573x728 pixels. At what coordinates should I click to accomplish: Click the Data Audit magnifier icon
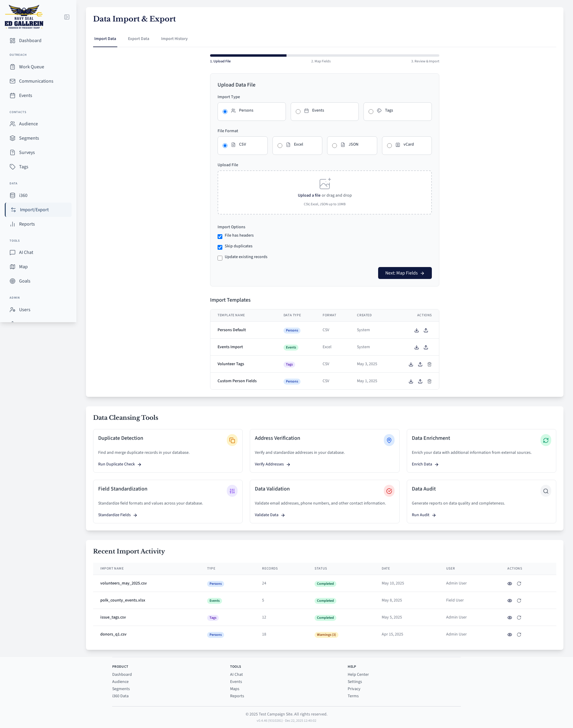[546, 491]
